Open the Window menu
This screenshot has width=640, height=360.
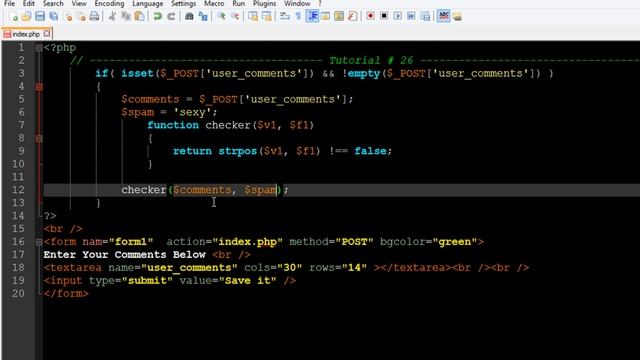tap(297, 4)
